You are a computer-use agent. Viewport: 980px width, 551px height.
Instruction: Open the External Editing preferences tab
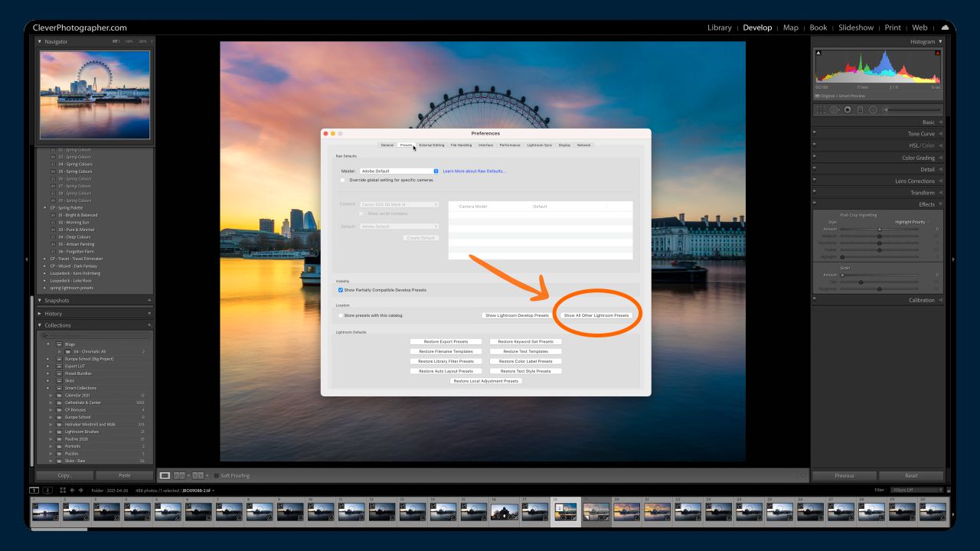(x=432, y=145)
